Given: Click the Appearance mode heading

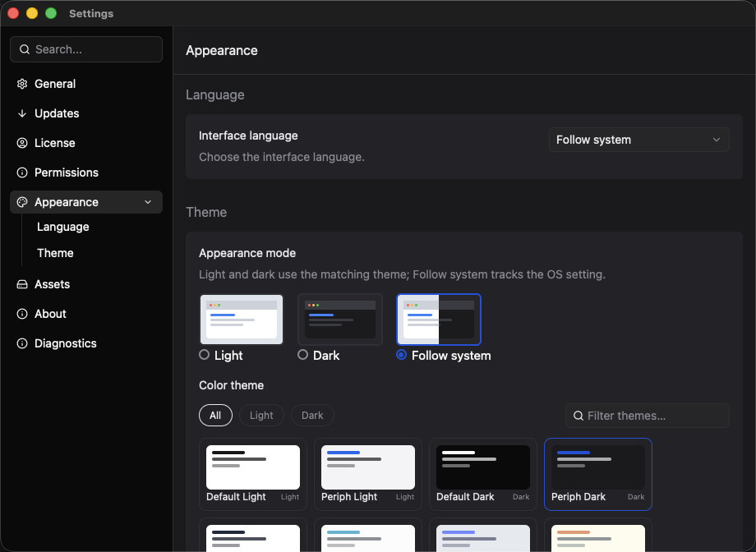Looking at the screenshot, I should pyautogui.click(x=247, y=253).
